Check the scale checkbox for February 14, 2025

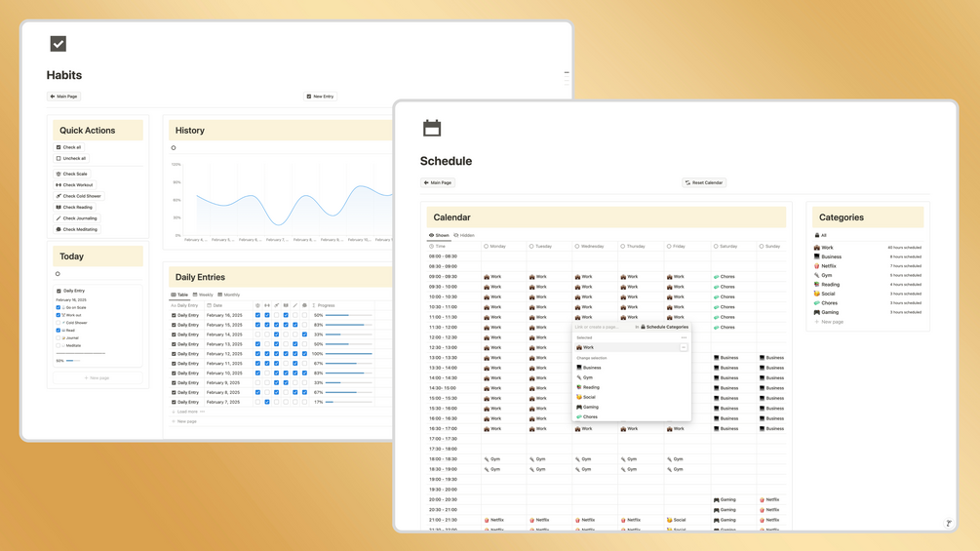257,335
